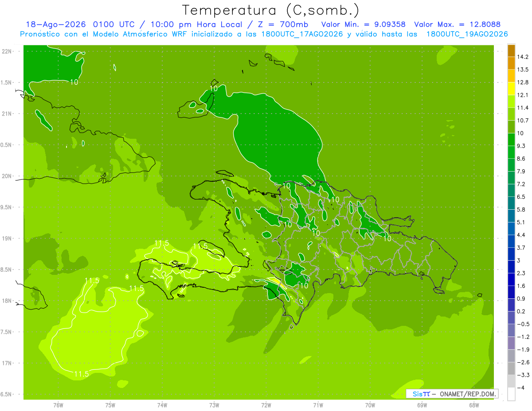This screenshot has height=411, width=532.
Task: Click the 'Temperatura (C,somb.)' title
Action: tap(271, 10)
